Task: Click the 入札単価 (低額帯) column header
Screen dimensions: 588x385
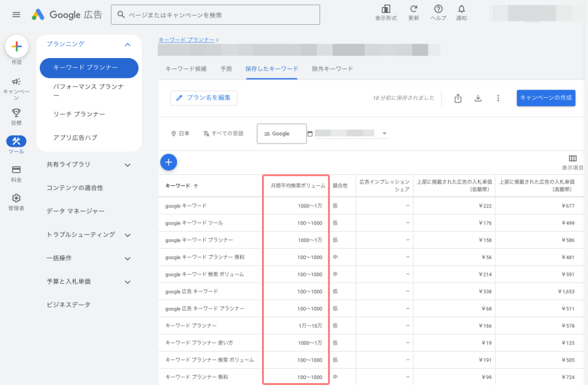Action: 455,186
